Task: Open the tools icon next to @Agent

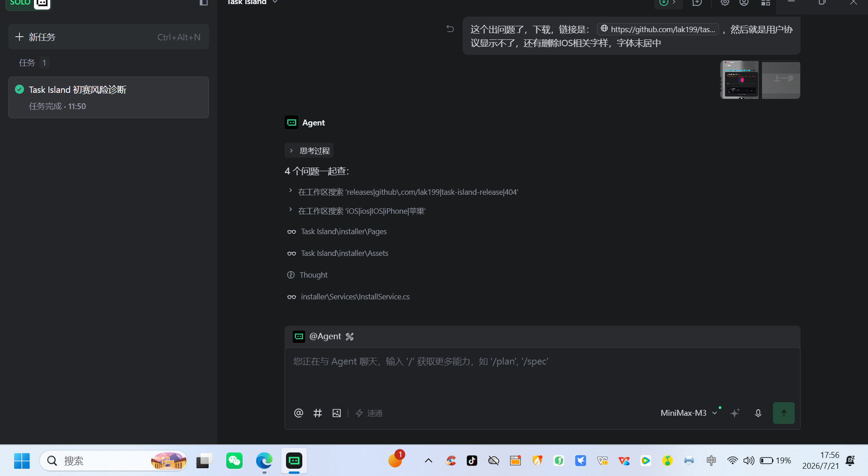Action: pos(349,337)
